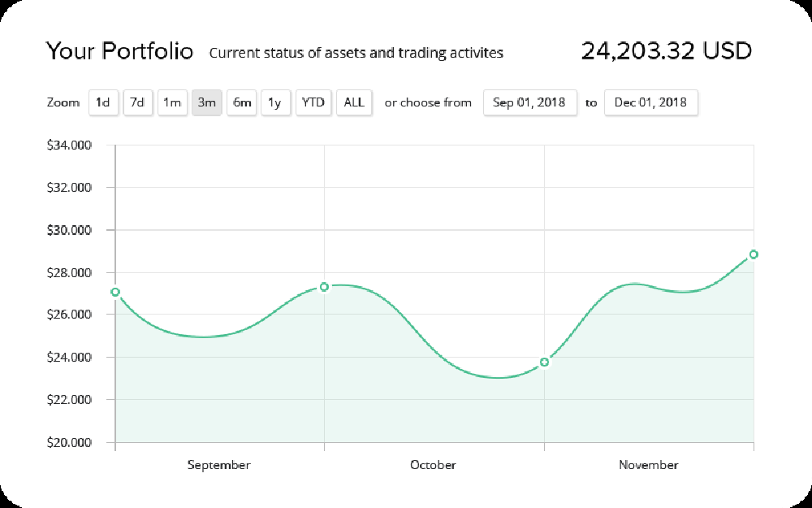812x508 pixels.
Task: Select the 7d zoom range
Action: [138, 102]
